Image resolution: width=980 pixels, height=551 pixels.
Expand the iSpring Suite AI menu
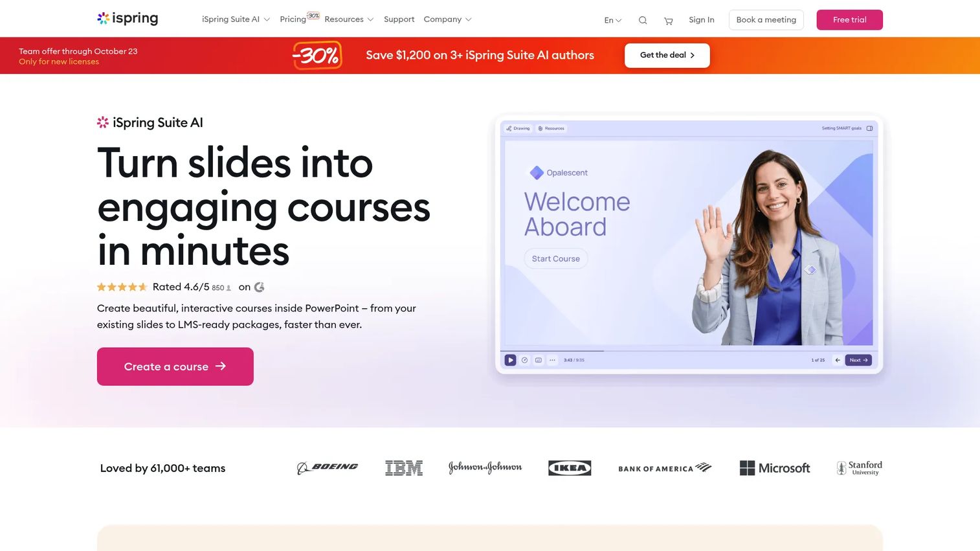point(236,19)
